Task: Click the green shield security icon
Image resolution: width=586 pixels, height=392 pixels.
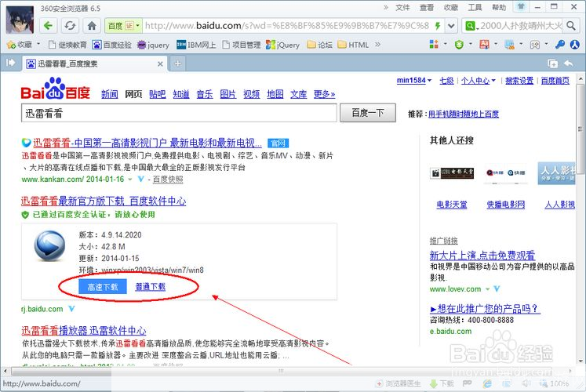Action: click(x=459, y=45)
